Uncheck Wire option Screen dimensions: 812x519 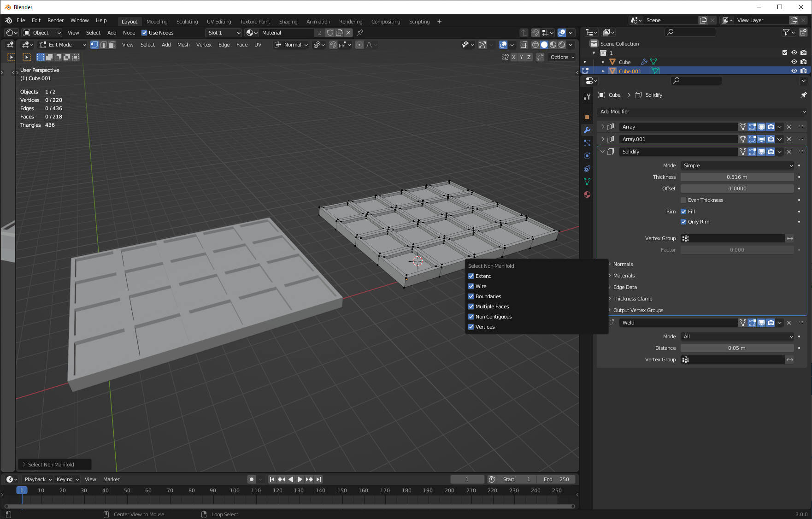click(x=471, y=286)
